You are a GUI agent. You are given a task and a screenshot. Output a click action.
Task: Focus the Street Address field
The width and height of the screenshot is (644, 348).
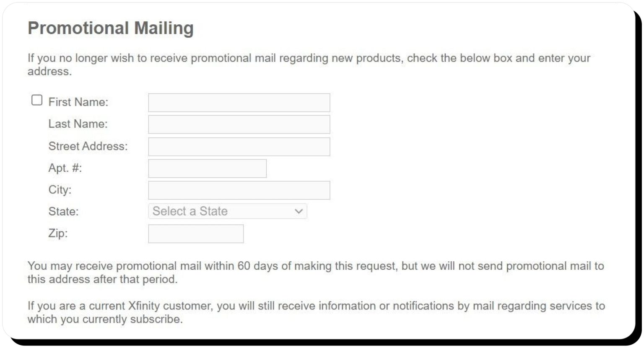[238, 146]
